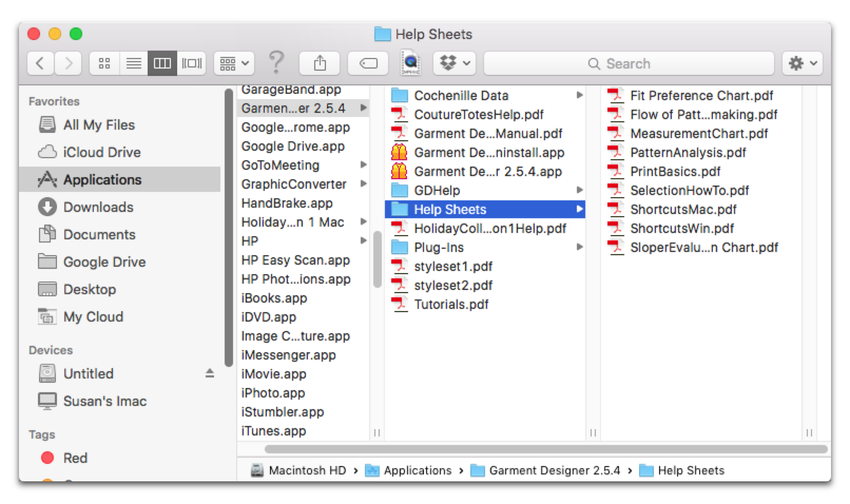Open Documents in sidebar
Viewport: 850px width, 504px height.
[x=120, y=235]
